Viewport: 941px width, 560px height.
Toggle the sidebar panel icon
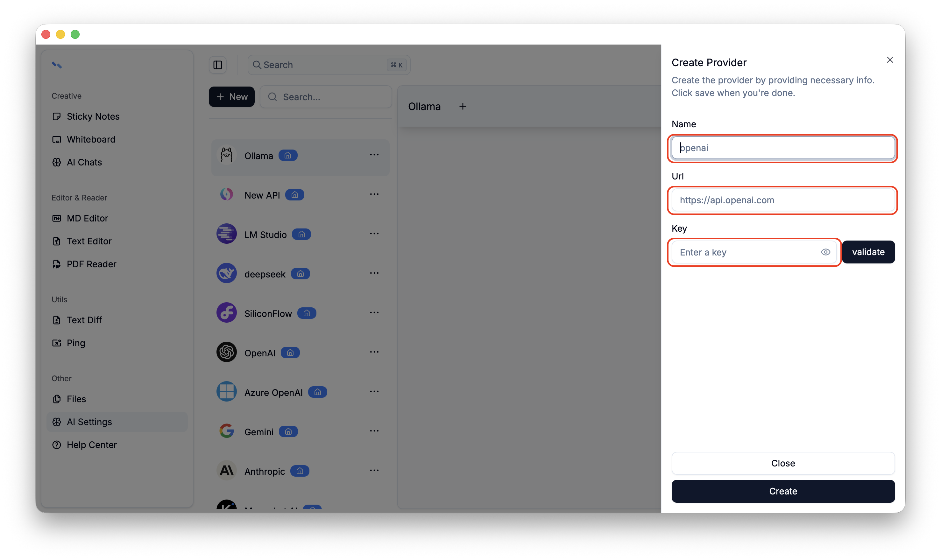tap(218, 65)
